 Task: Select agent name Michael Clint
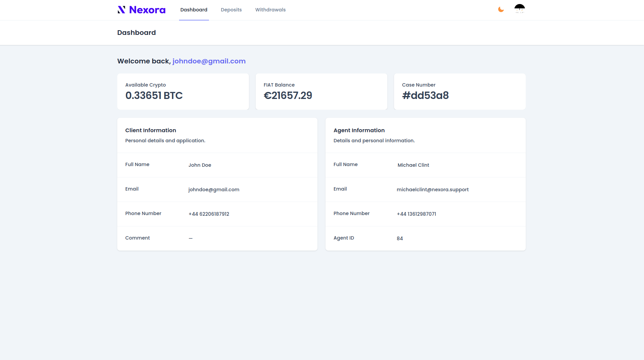pyautogui.click(x=413, y=165)
